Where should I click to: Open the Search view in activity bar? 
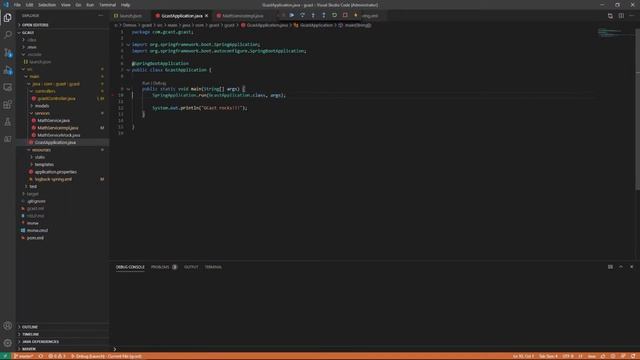(x=8, y=35)
